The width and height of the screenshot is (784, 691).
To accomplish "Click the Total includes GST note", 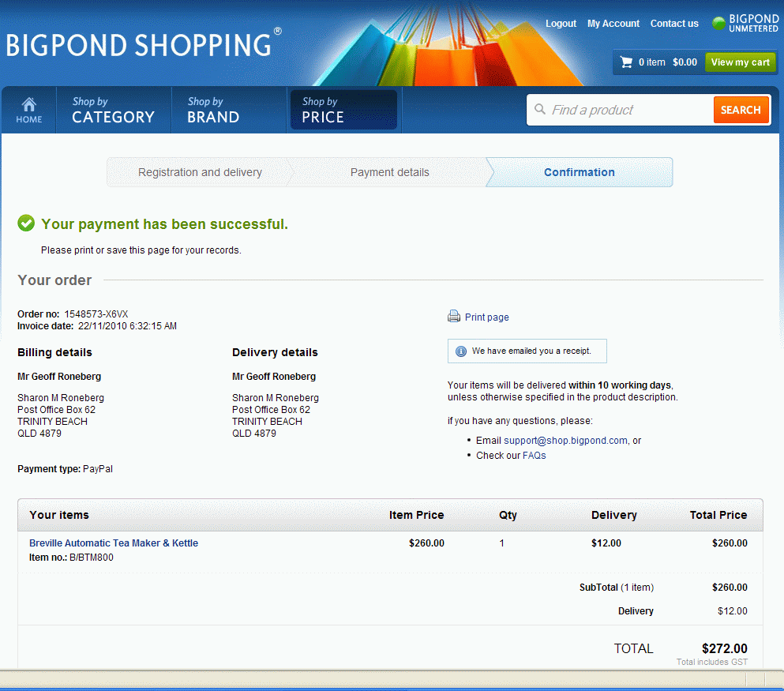I will click(x=712, y=662).
